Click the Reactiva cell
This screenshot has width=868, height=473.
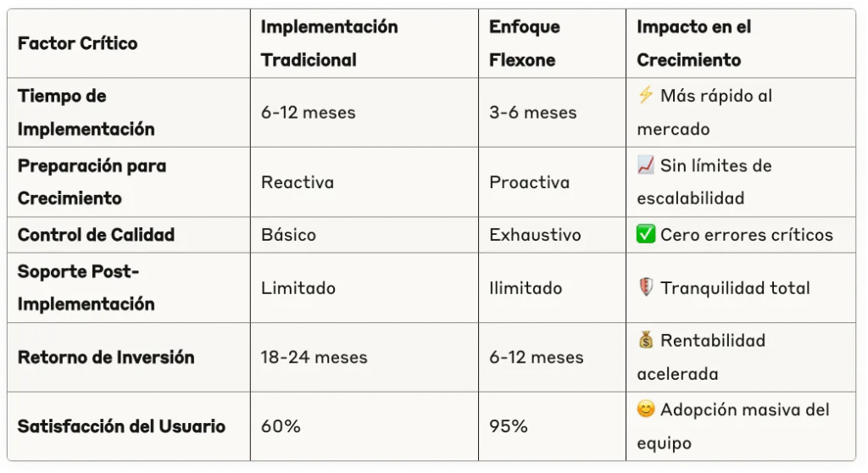pyautogui.click(x=298, y=182)
